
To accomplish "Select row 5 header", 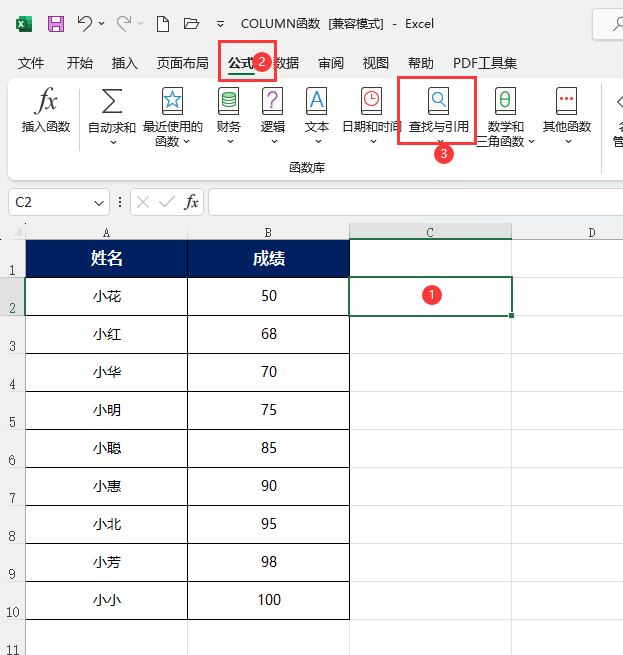I will point(13,411).
